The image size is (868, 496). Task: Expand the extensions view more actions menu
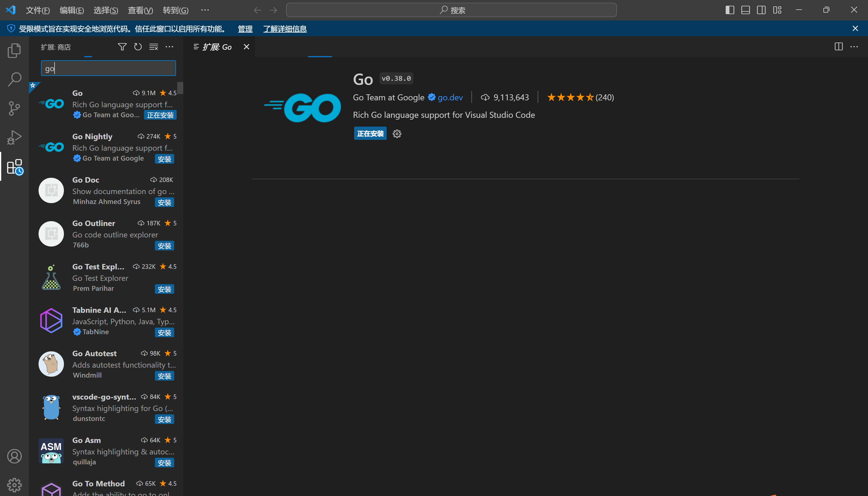coord(169,47)
